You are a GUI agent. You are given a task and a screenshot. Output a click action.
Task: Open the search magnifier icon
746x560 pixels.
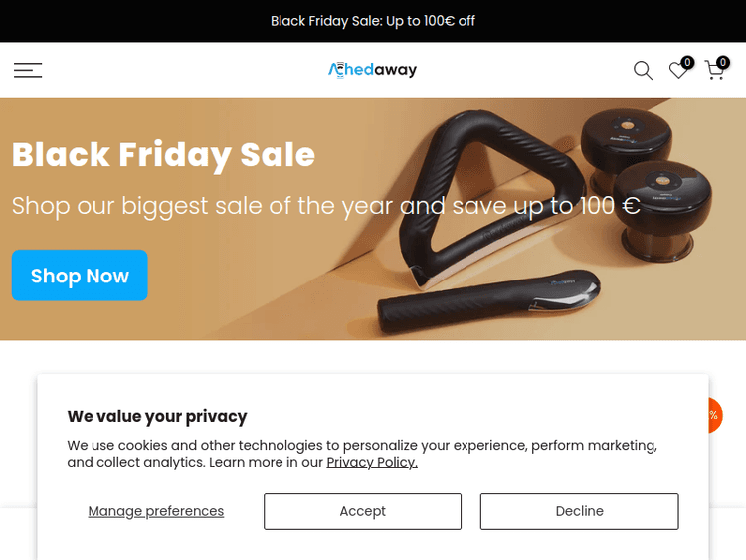[x=643, y=70]
